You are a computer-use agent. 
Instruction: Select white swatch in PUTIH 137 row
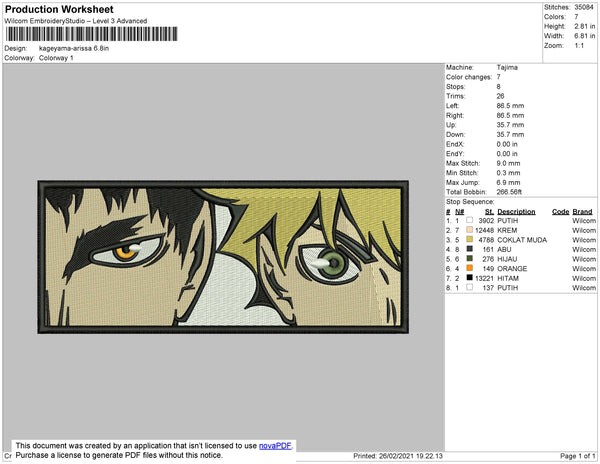point(470,287)
